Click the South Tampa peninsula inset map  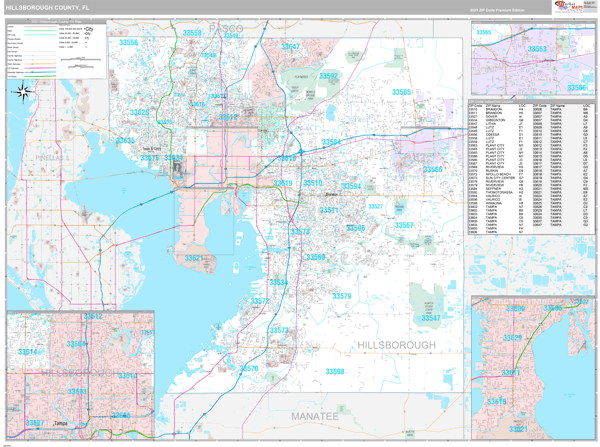[x=533, y=367]
